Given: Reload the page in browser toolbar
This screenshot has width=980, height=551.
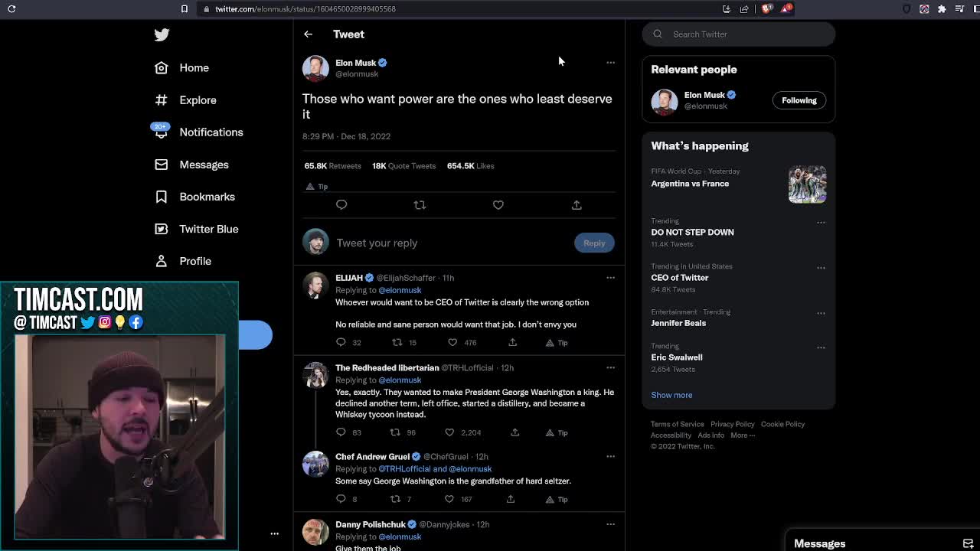Looking at the screenshot, I should click(x=11, y=9).
